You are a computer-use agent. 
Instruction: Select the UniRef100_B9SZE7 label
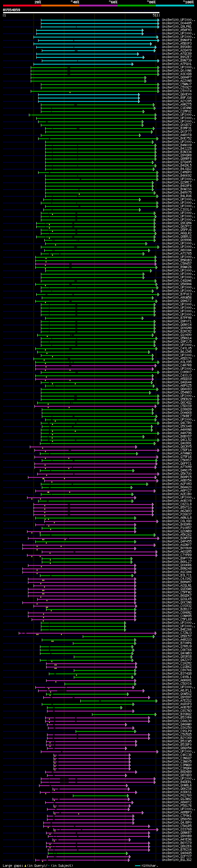coord(176,57)
